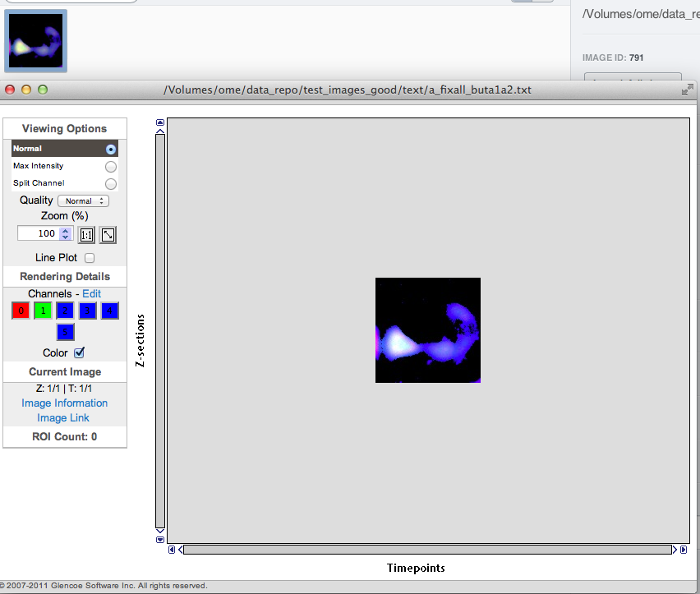Screen dimensions: 700x594
Task: Minimize the viewer window with yellow button
Action: pyautogui.click(x=26, y=90)
